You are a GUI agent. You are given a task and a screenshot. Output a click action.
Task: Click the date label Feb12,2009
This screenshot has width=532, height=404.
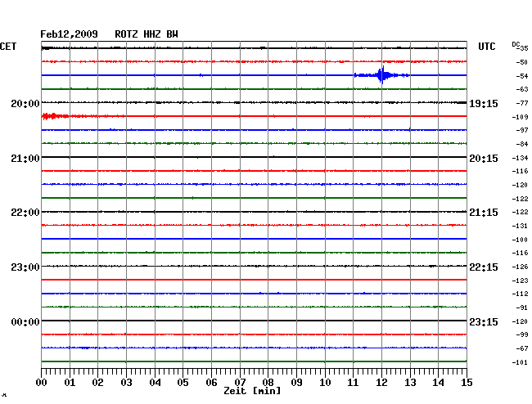coord(69,34)
